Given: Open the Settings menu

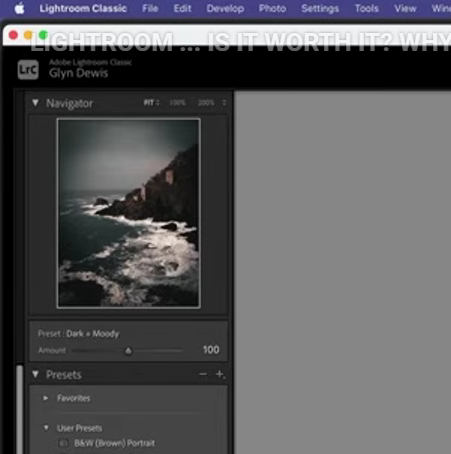Looking at the screenshot, I should click(x=320, y=8).
